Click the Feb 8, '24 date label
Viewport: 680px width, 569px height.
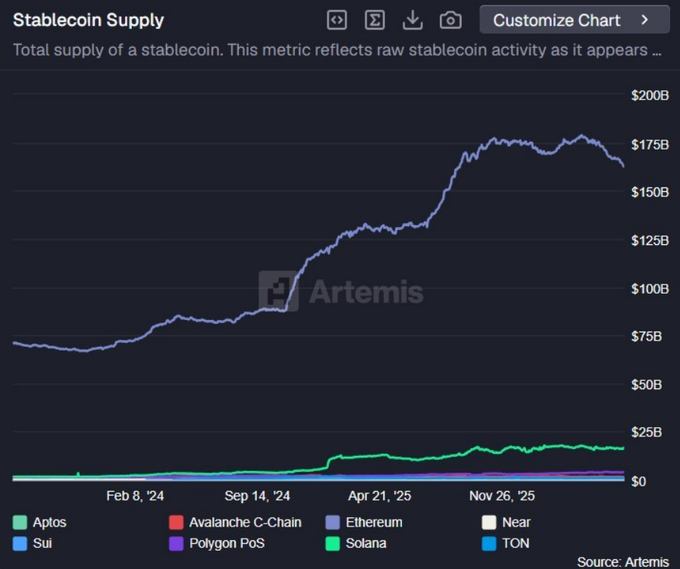point(135,496)
